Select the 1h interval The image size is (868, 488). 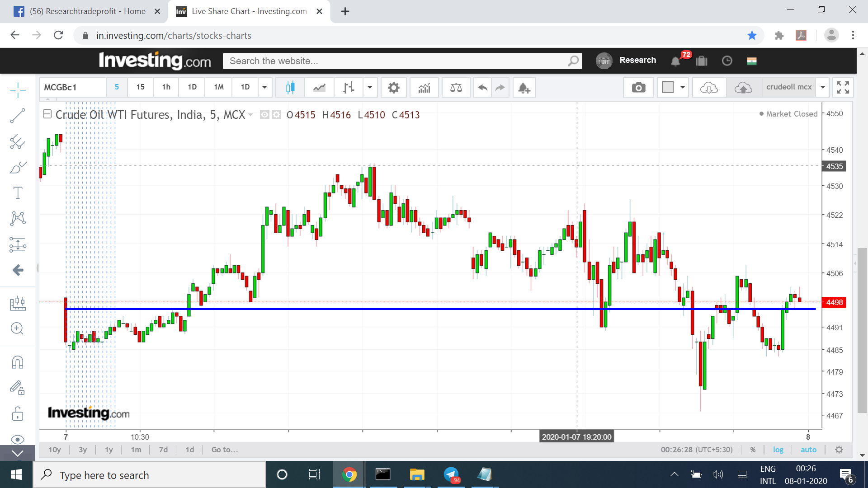point(166,87)
